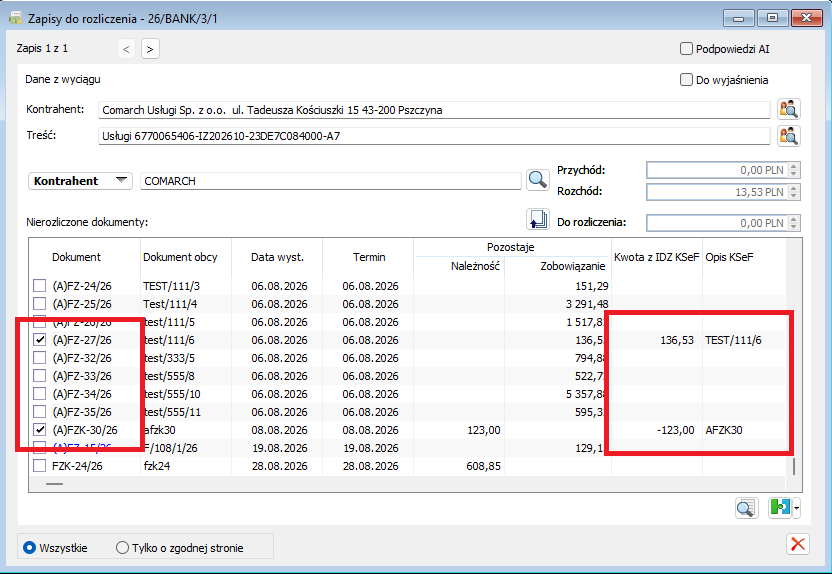Sort by Dokument column header
This screenshot has height=574, width=832.
[76, 257]
